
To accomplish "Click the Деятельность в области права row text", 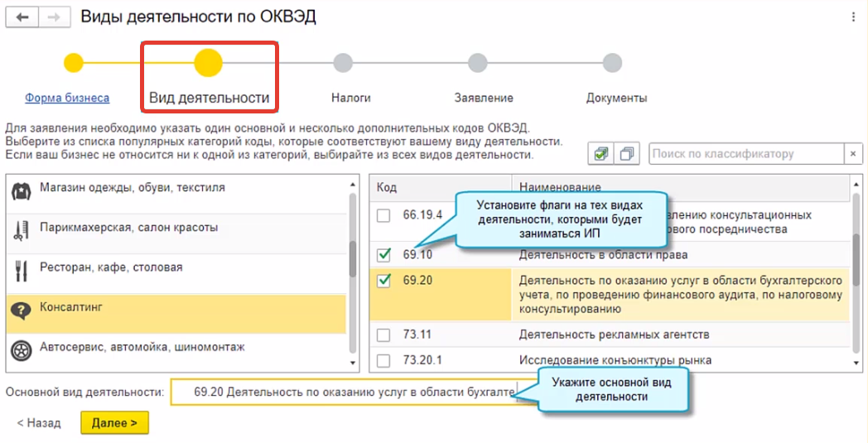I will 604,255.
